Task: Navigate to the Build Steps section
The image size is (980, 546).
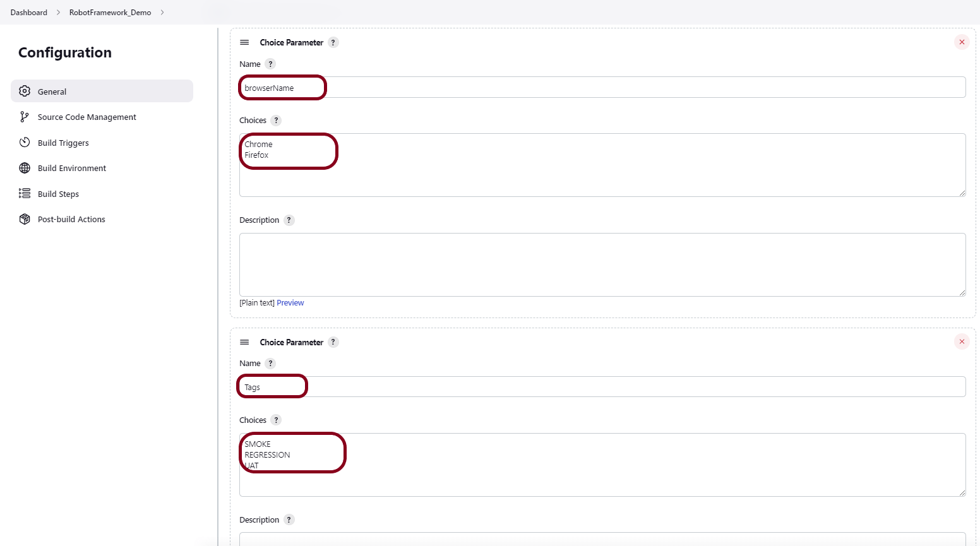Action: click(x=57, y=194)
